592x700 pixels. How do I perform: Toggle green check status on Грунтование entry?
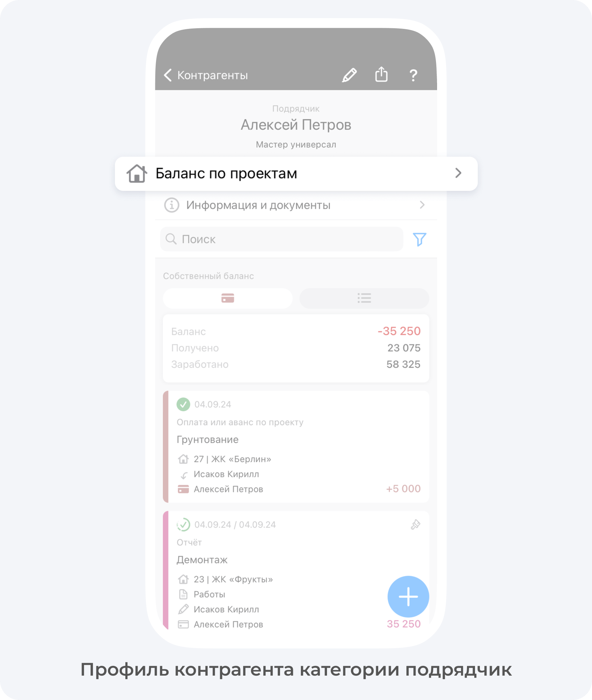click(183, 404)
